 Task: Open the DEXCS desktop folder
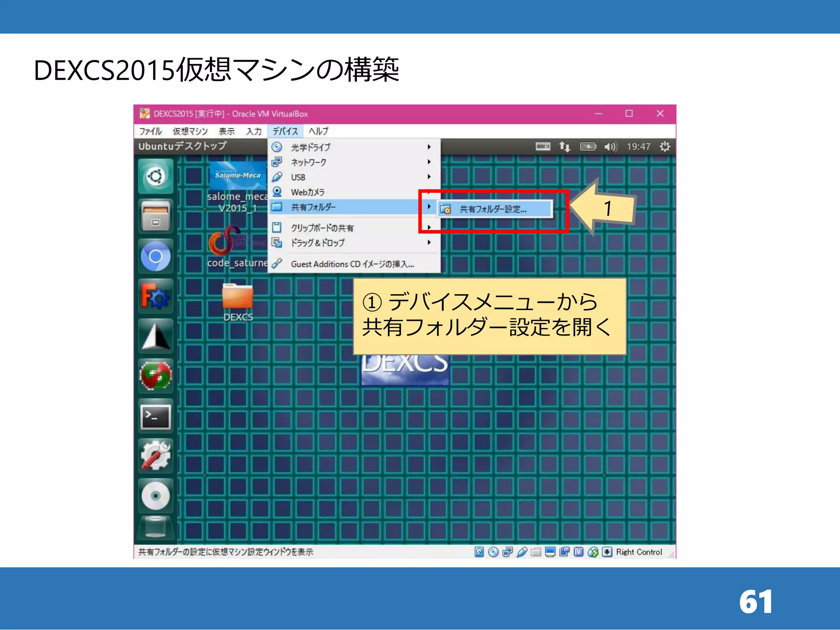pos(238,303)
